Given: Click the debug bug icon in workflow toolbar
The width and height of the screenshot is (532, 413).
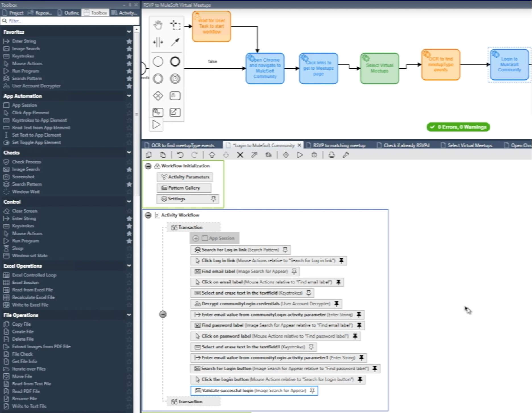Looking at the screenshot, I should (x=314, y=155).
